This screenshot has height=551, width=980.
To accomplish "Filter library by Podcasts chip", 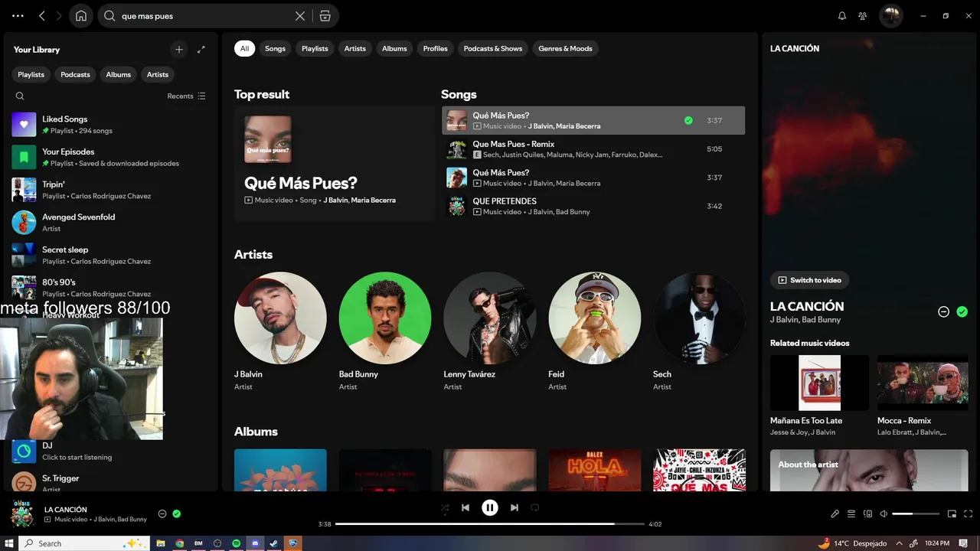I will click(75, 75).
